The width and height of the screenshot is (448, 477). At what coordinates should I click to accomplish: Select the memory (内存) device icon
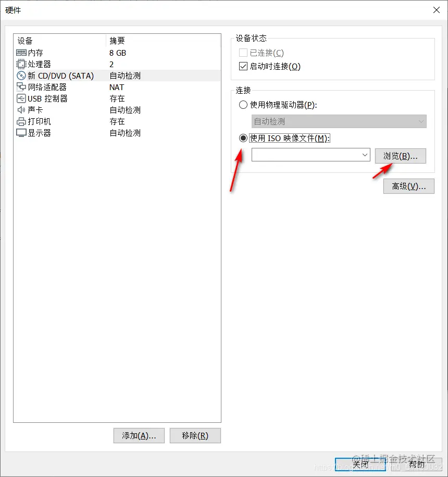pos(21,53)
